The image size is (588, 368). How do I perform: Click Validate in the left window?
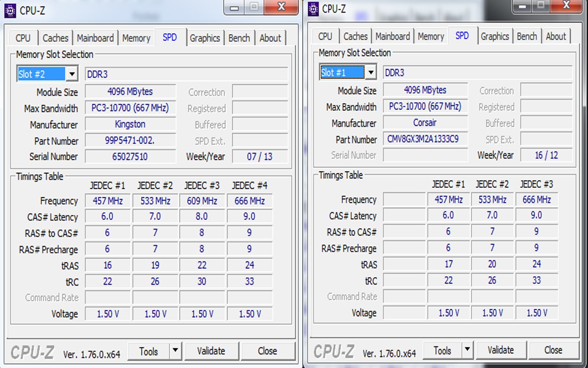coord(211,351)
